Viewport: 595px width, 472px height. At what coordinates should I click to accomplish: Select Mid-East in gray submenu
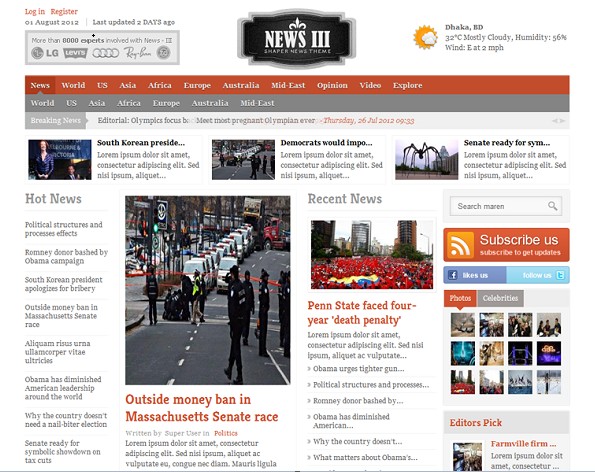257,103
